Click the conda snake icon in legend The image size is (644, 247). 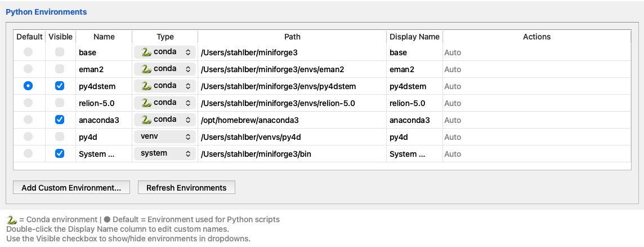coord(12,219)
